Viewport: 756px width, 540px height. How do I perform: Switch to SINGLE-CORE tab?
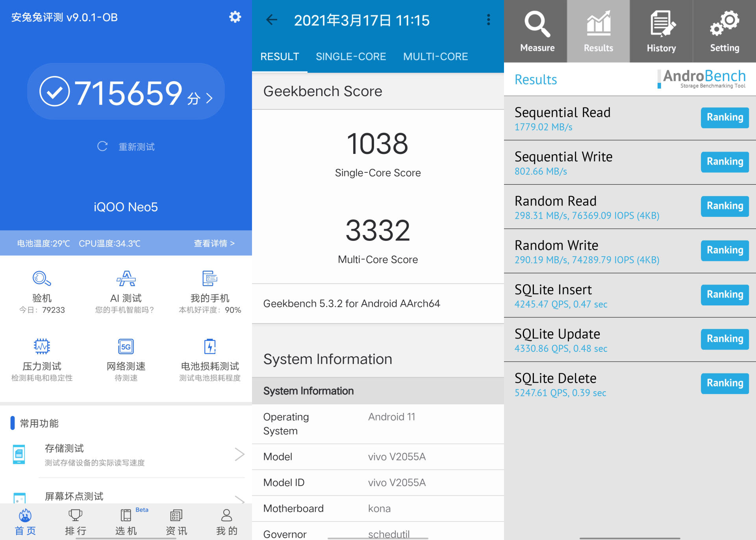(351, 57)
